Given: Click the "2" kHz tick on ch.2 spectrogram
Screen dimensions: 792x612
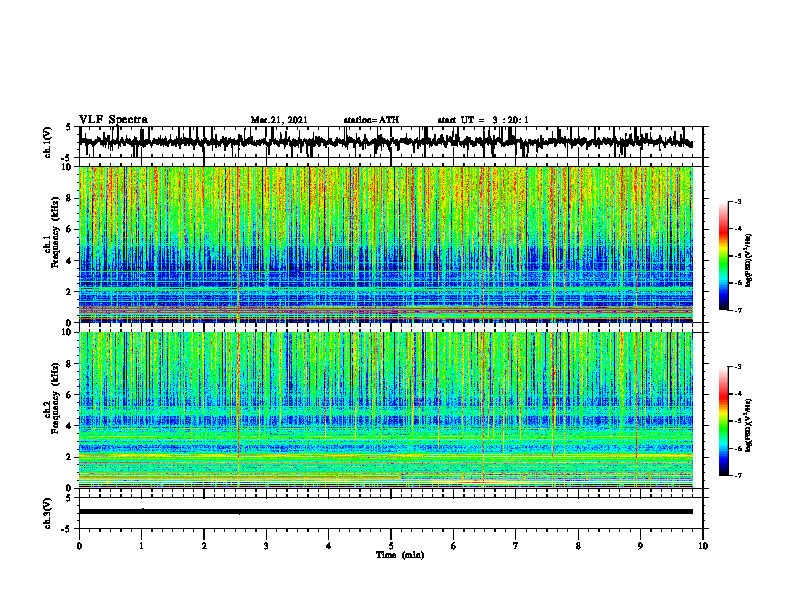Looking at the screenshot, I should [x=69, y=457].
